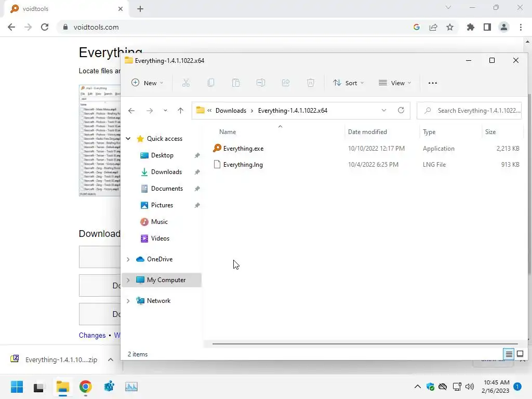532x399 pixels.
Task: Open Chrome extensions puzzle icon
Action: click(x=470, y=27)
